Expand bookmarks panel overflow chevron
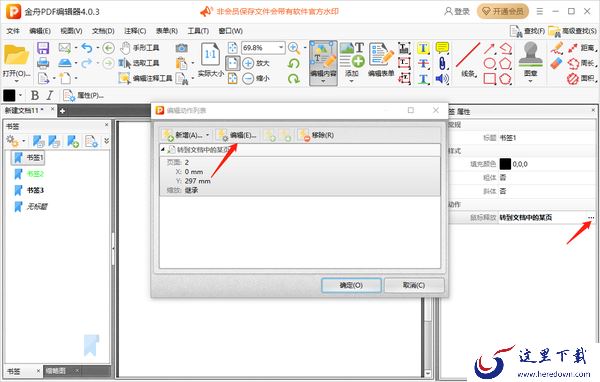The width and height of the screenshot is (600, 382). [x=106, y=141]
